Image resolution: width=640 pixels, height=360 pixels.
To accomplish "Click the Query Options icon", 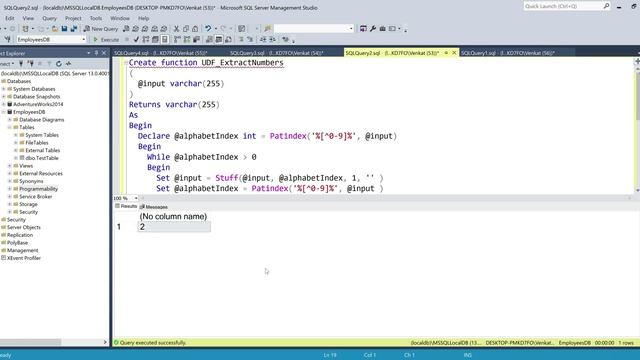I will pyautogui.click(x=155, y=40).
